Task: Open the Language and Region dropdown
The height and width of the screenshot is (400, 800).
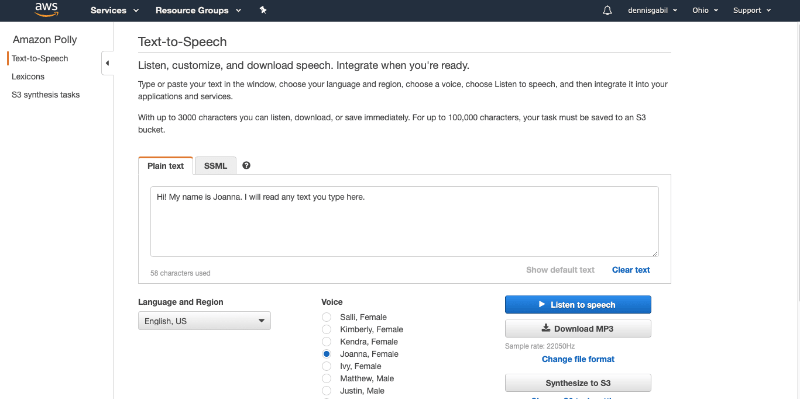Action: [204, 321]
